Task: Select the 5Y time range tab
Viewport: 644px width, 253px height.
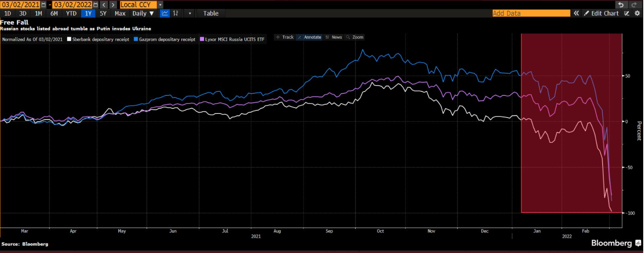Action: 103,13
